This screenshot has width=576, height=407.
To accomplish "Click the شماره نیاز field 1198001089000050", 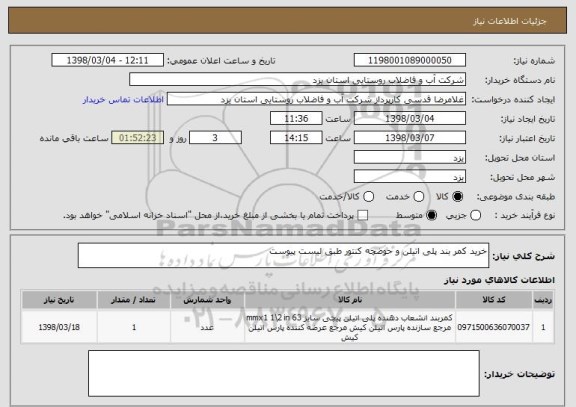I will tap(410, 60).
